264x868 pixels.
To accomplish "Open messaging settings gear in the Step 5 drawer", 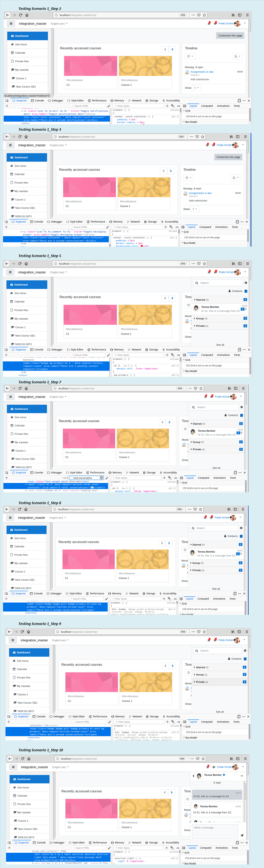I will tap(246, 283).
